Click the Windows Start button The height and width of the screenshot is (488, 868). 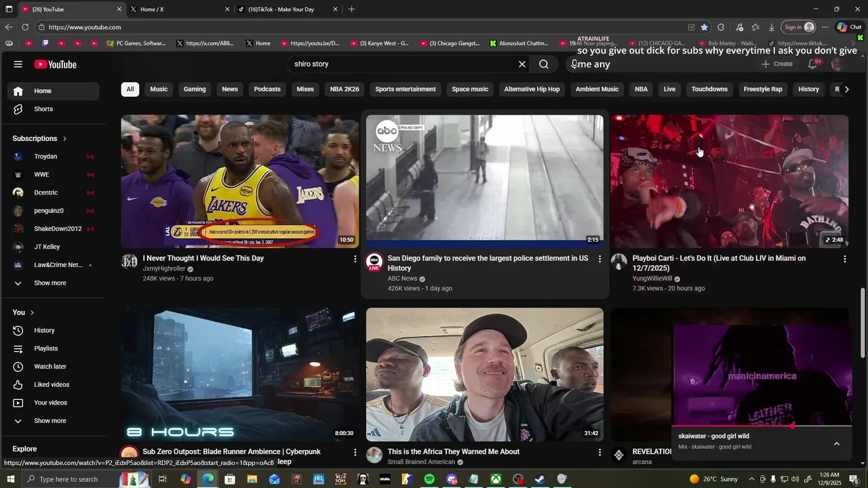[11, 479]
